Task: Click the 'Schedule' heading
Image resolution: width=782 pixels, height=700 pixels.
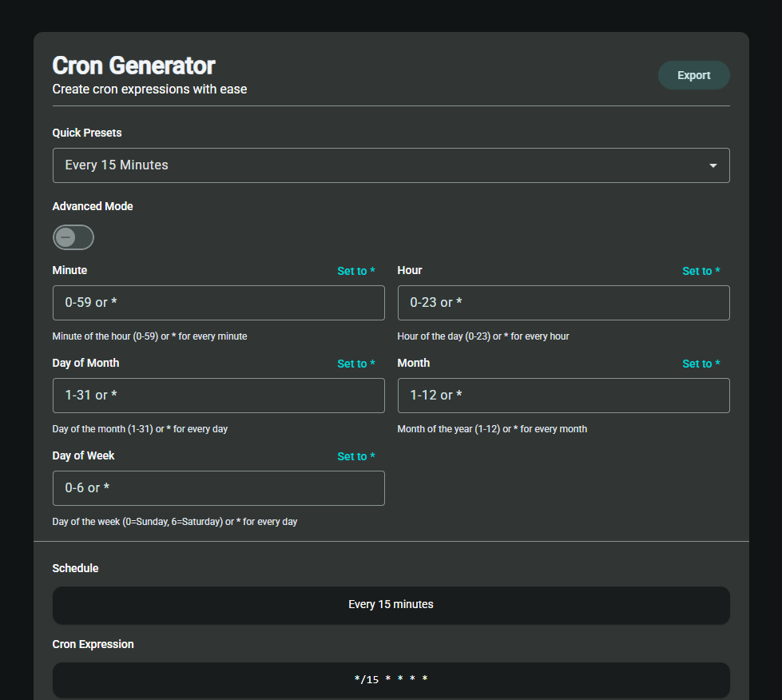Action: (x=75, y=568)
